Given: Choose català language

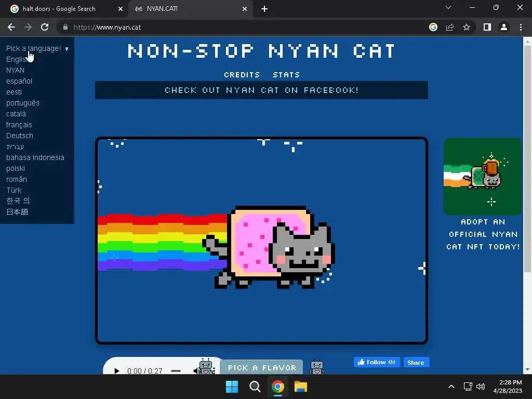Looking at the screenshot, I should point(16,114).
